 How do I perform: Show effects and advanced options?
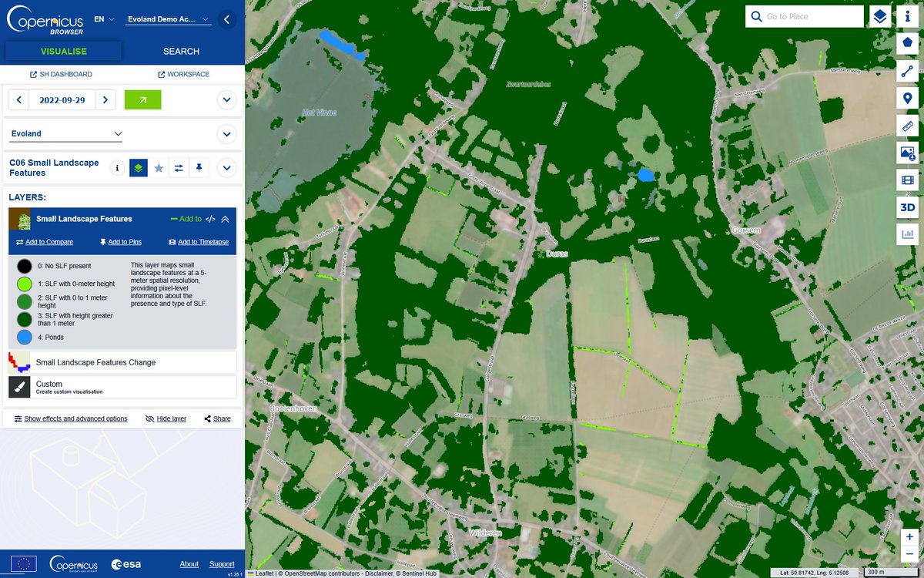point(71,418)
